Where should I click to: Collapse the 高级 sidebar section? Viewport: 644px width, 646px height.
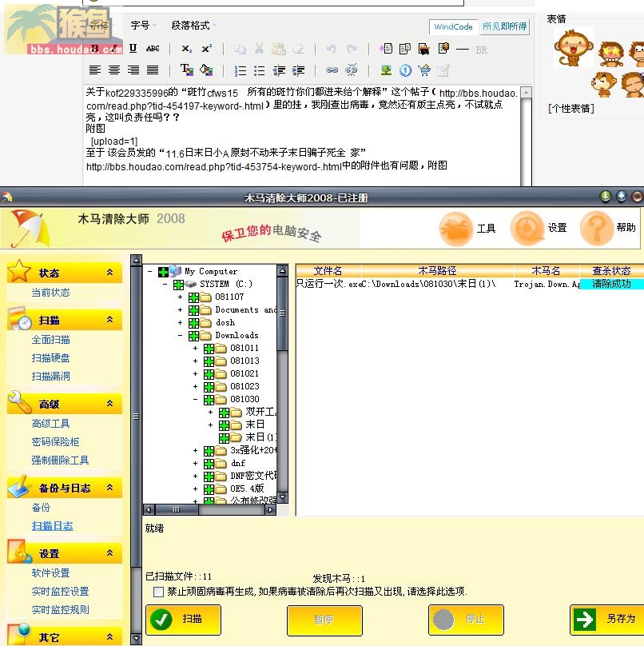(x=109, y=404)
